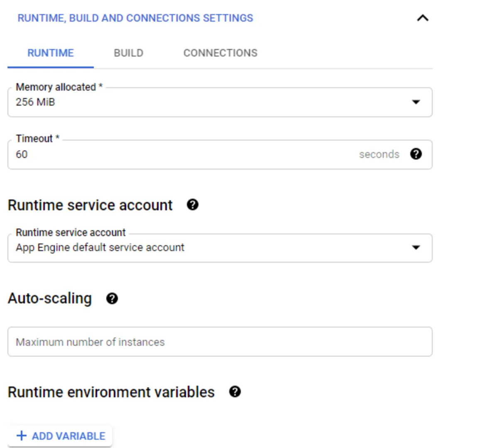The image size is (480, 448).
Task: Click the Timeout value field
Action: coord(166,155)
